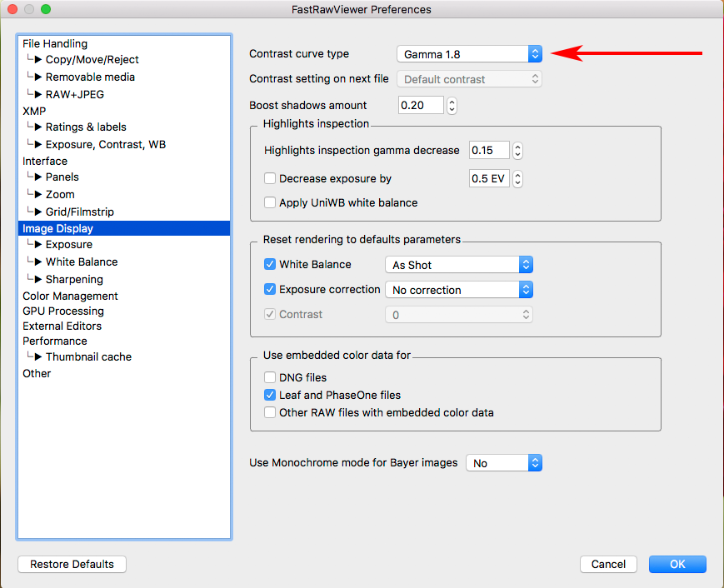Click inside the Boost shadows amount field
Viewport: 724px width, 588px height.
click(x=420, y=106)
